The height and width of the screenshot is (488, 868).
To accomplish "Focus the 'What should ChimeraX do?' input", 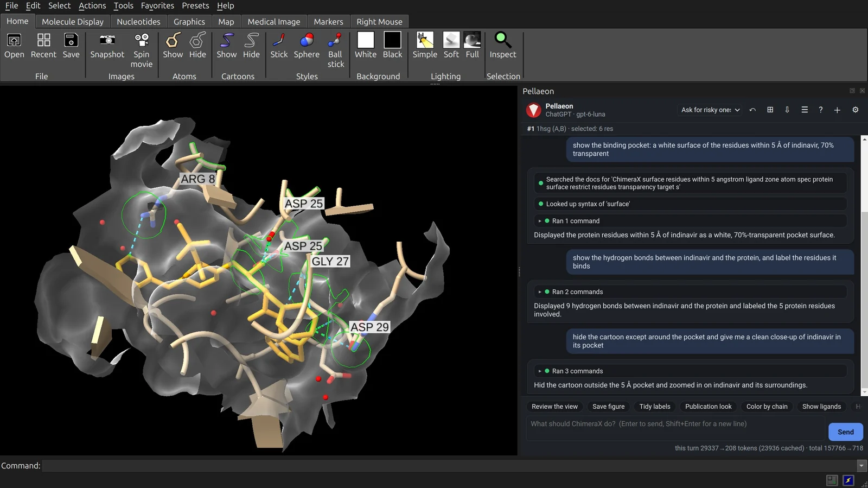I will (676, 428).
